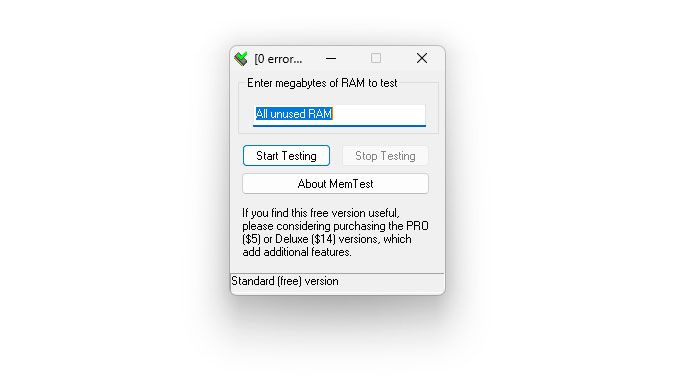Focus the RAM megabytes input field
This screenshot has width=677, height=381.
pos(339,115)
